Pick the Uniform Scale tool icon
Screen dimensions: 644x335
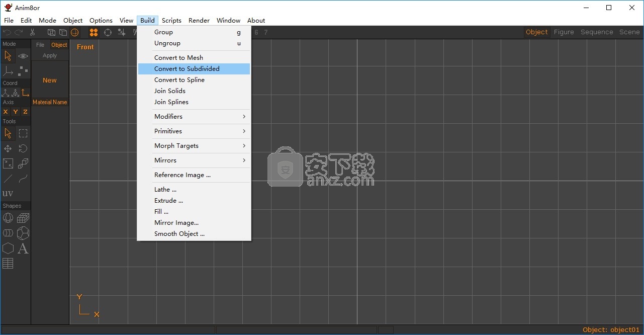(8, 163)
